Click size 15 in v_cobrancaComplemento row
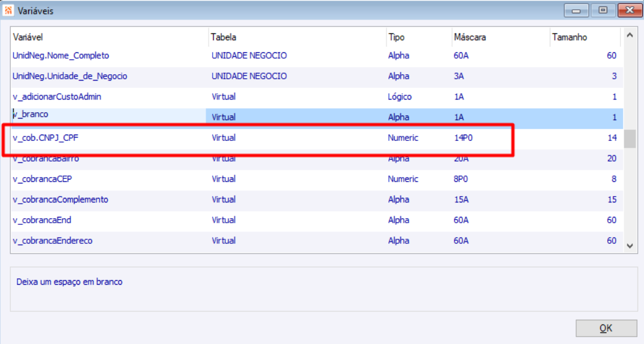644x344 pixels. tap(612, 200)
